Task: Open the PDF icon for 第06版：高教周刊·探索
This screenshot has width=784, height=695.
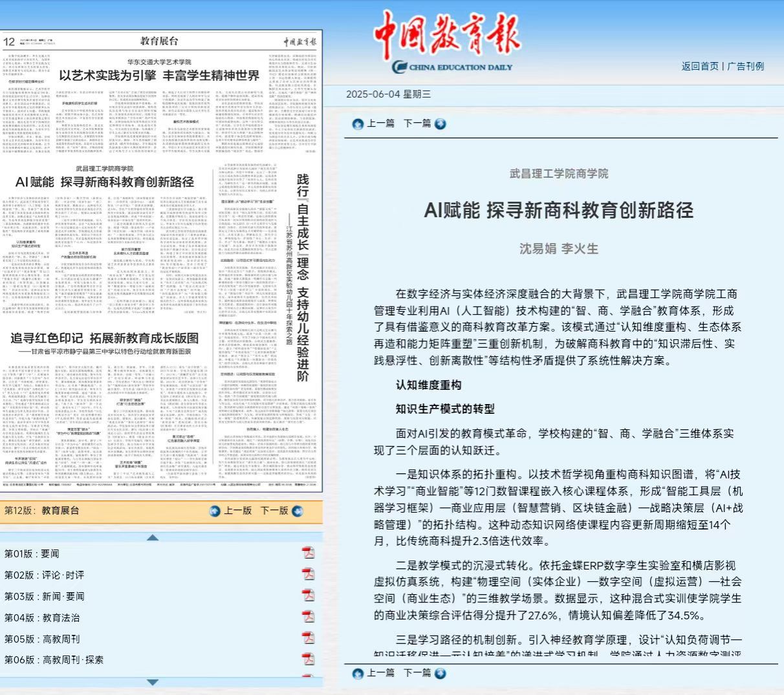Action: click(x=309, y=659)
